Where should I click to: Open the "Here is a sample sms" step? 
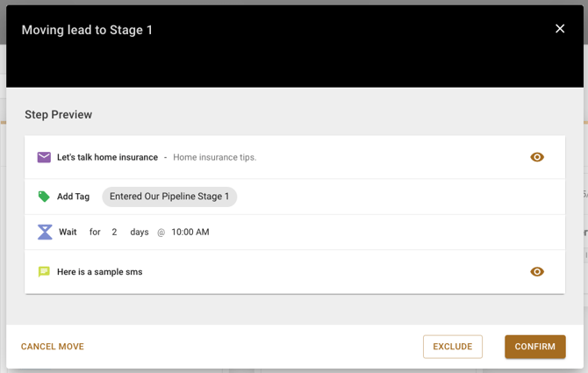coord(99,272)
